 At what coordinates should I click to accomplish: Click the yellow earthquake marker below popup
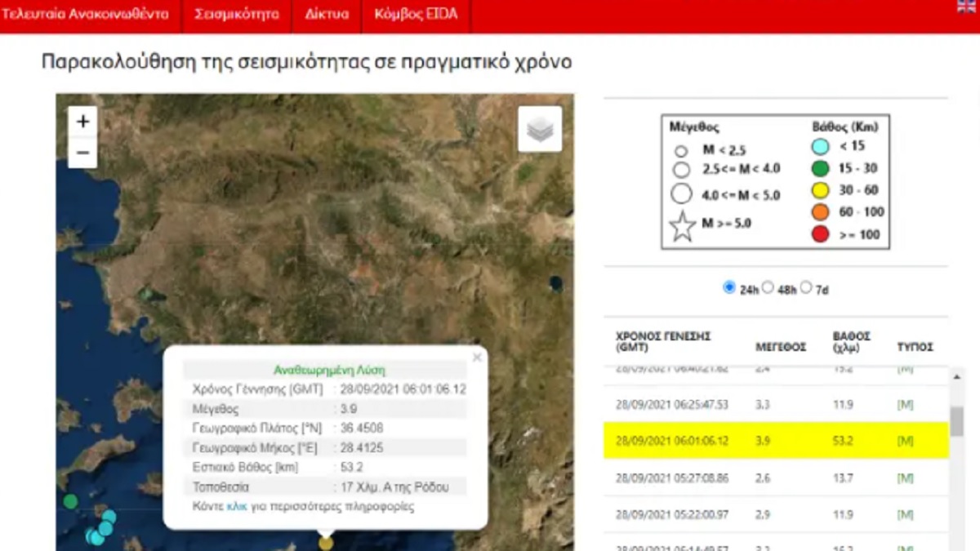(326, 542)
